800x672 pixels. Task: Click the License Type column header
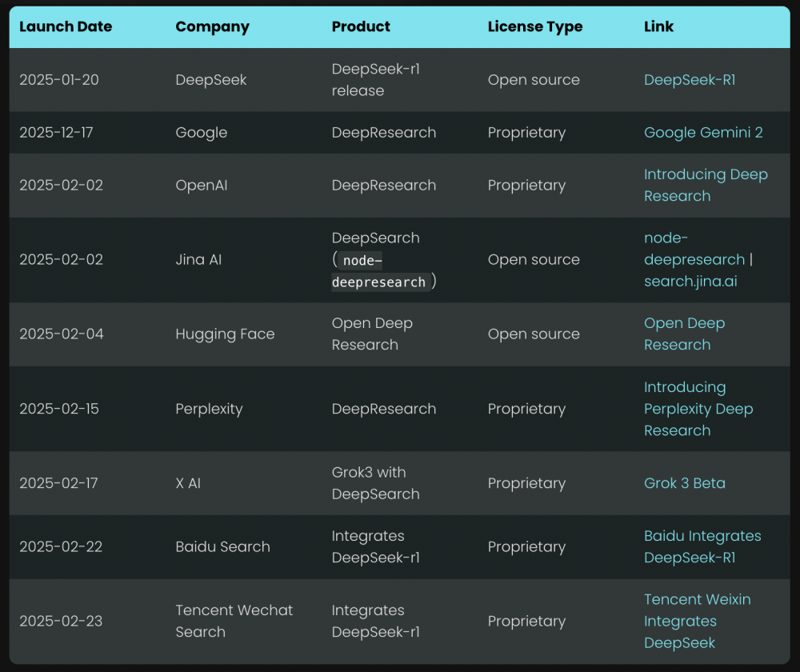coord(535,26)
